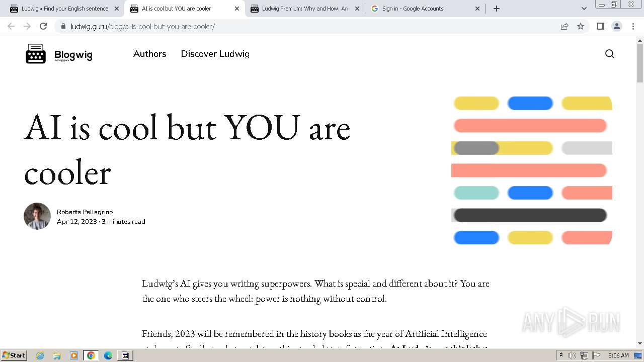The width and height of the screenshot is (644, 362).
Task: Open the blog search magnifier icon
Action: point(609,54)
